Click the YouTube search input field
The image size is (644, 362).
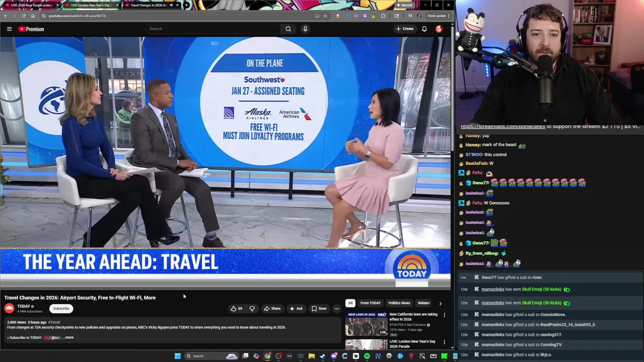click(213, 29)
